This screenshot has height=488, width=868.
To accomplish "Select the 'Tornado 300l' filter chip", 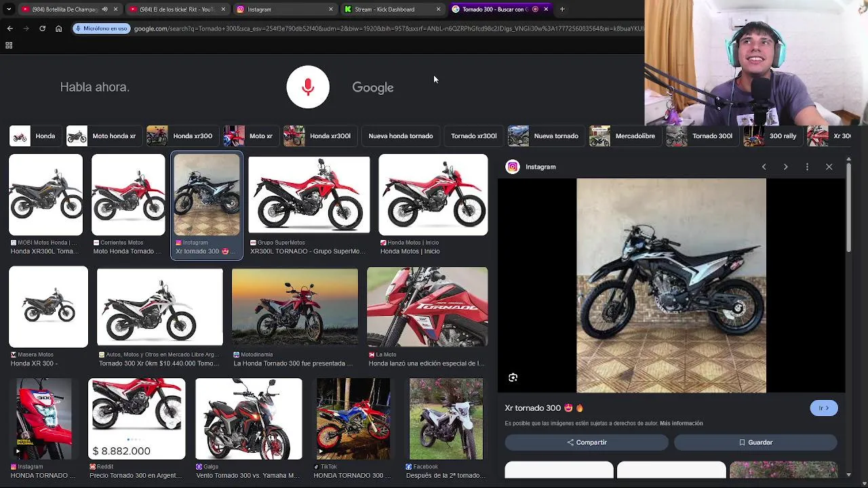I will [x=702, y=136].
